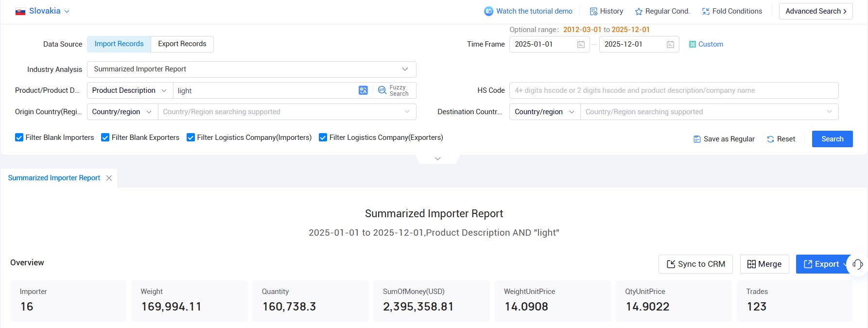Open Origin Country/region type dropdown
Viewport: 868px width, 328px height.
click(122, 112)
